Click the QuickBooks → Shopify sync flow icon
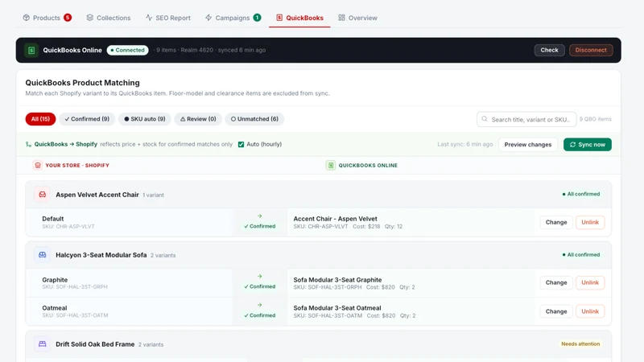This screenshot has width=644, height=362. [x=28, y=145]
